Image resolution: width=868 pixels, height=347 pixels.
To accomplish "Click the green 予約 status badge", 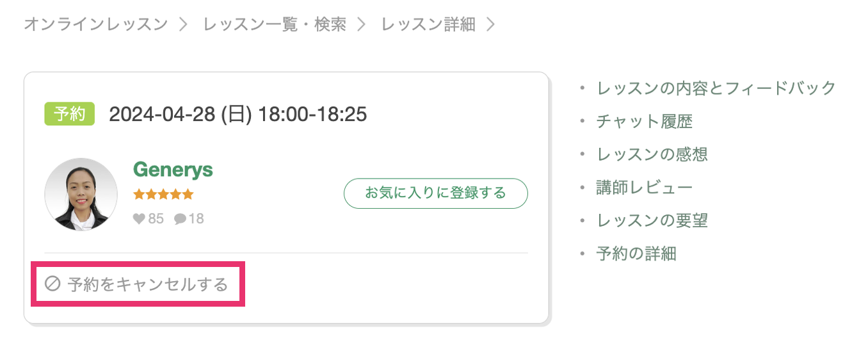I will pyautogui.click(x=69, y=114).
